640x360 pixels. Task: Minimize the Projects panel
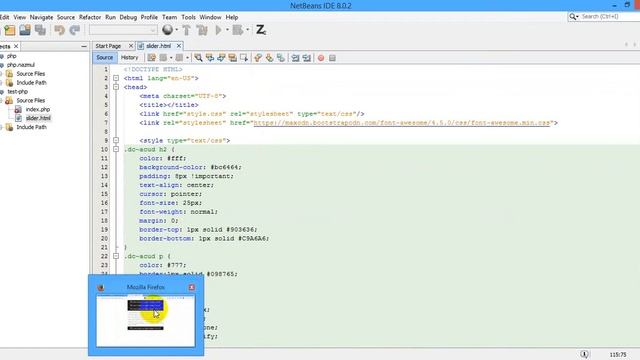click(84, 47)
